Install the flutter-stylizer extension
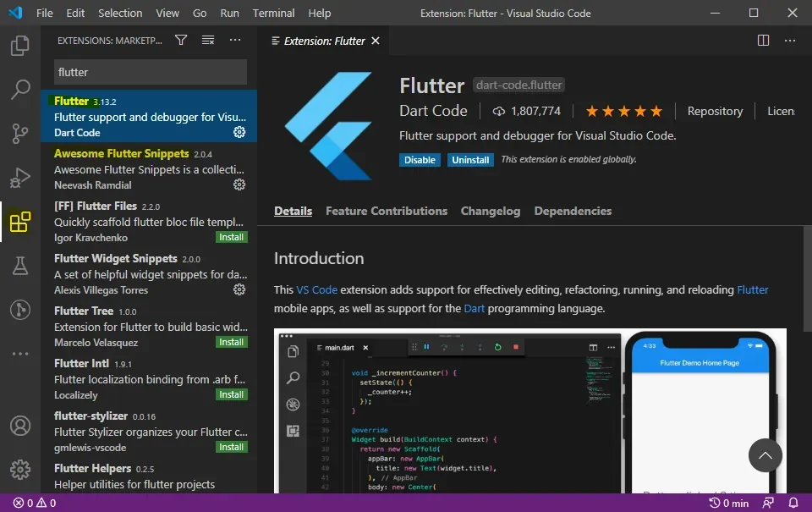The height and width of the screenshot is (512, 812). [x=231, y=447]
